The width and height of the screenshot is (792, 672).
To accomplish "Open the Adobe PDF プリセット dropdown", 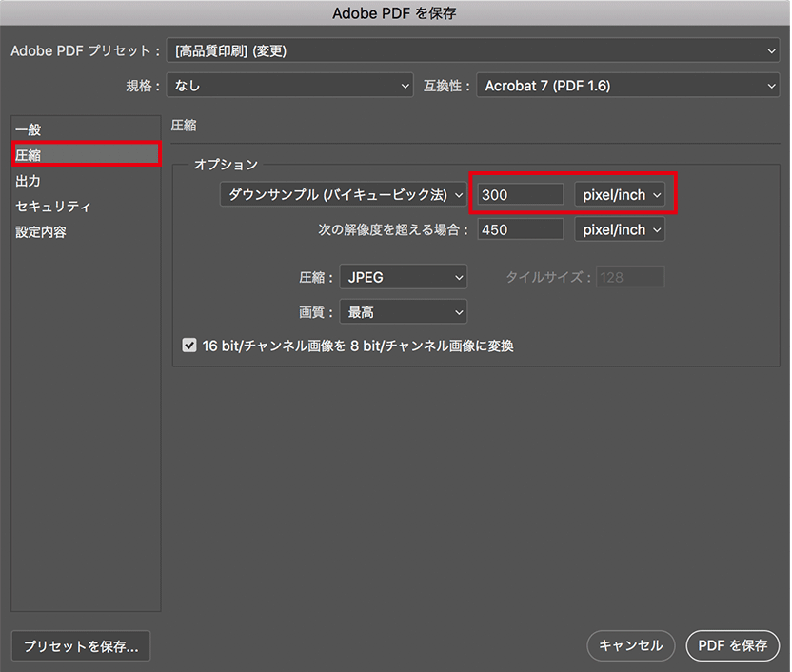I will 471,51.
